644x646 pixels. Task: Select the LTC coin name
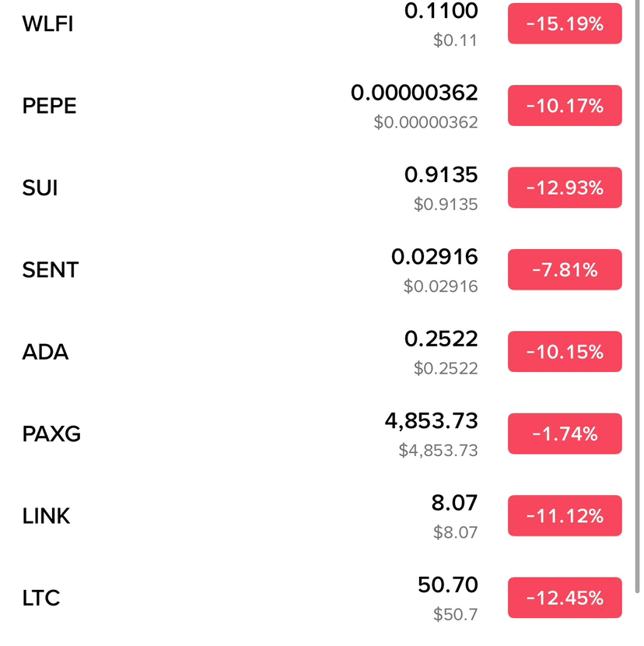click(x=41, y=598)
